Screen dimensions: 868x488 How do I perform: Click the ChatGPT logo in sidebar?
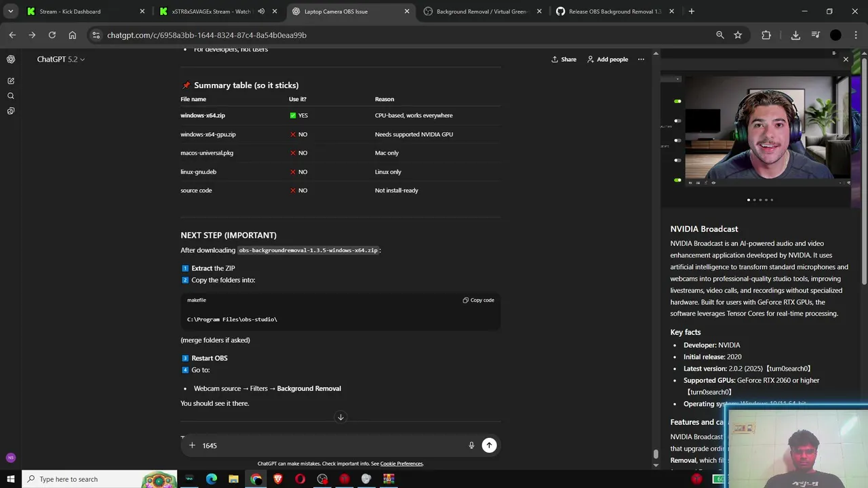pyautogui.click(x=11, y=59)
